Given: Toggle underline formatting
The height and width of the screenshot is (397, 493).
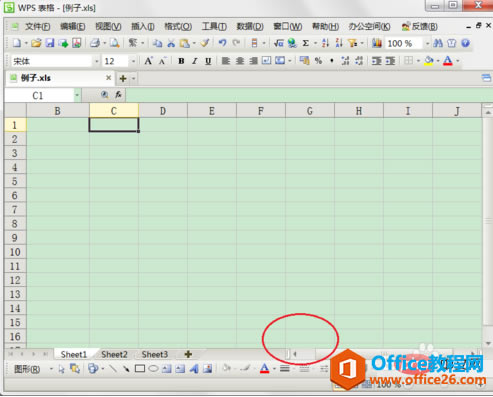Looking at the screenshot, I should click(x=208, y=61).
